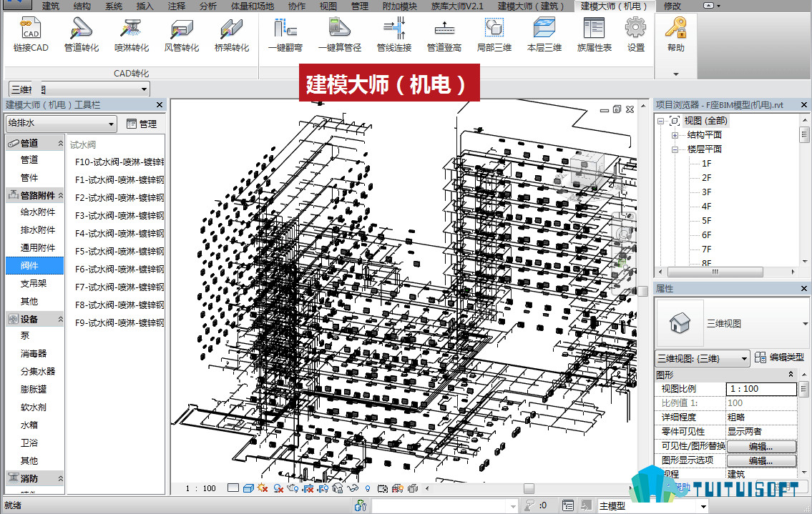The width and height of the screenshot is (812, 514).
Task: Toggle crop view on view control bar
Action: (x=308, y=488)
